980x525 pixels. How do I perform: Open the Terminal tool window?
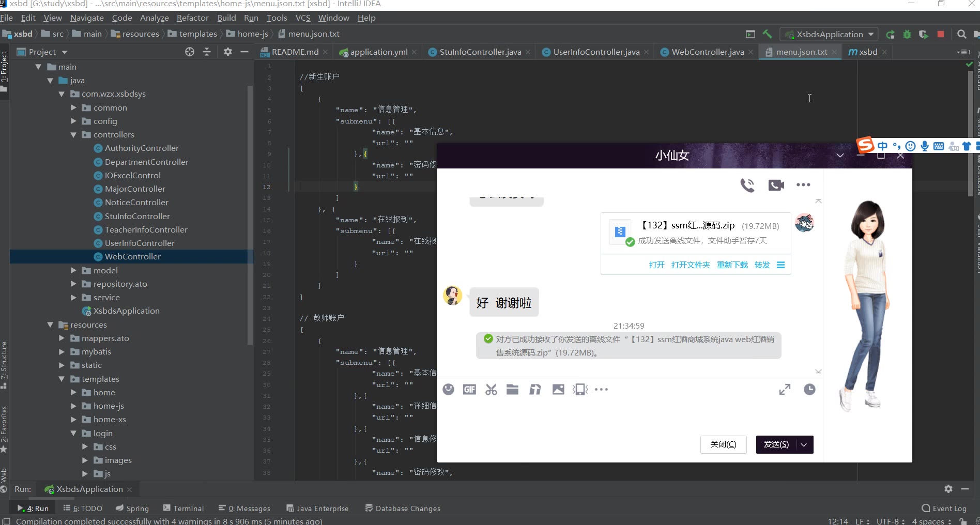pos(183,508)
